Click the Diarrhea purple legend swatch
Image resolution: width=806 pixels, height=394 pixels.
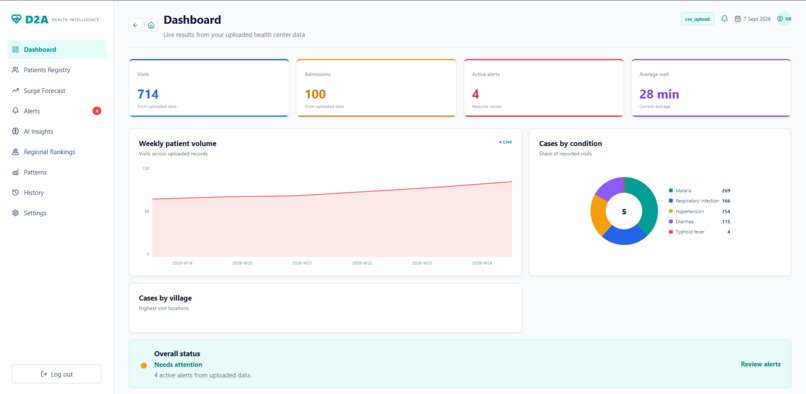click(671, 222)
